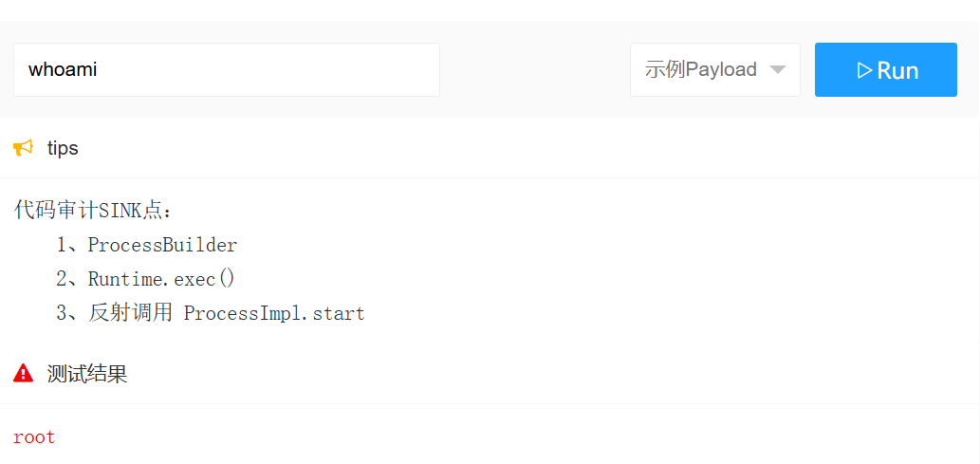Expand the 示例Payload selector
Image resolution: width=980 pixels, height=464 pixels.
[715, 69]
